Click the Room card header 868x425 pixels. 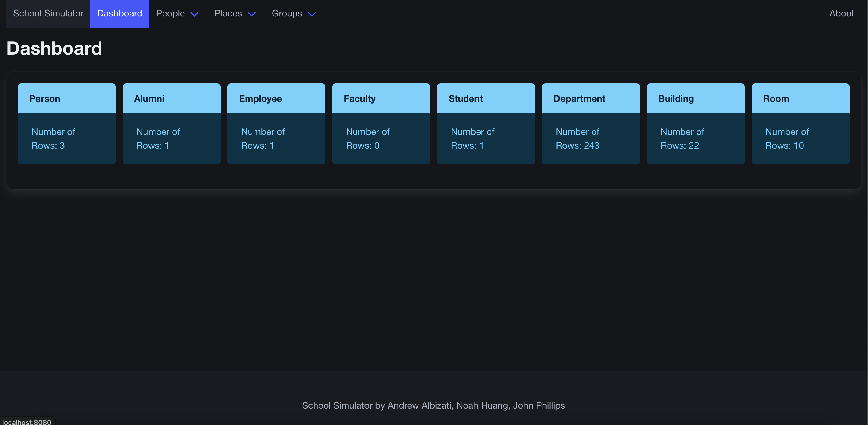(800, 99)
